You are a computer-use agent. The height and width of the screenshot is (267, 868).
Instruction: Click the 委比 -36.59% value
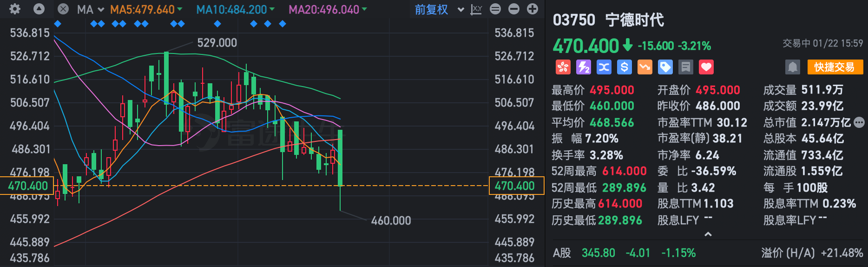pyautogui.click(x=713, y=171)
